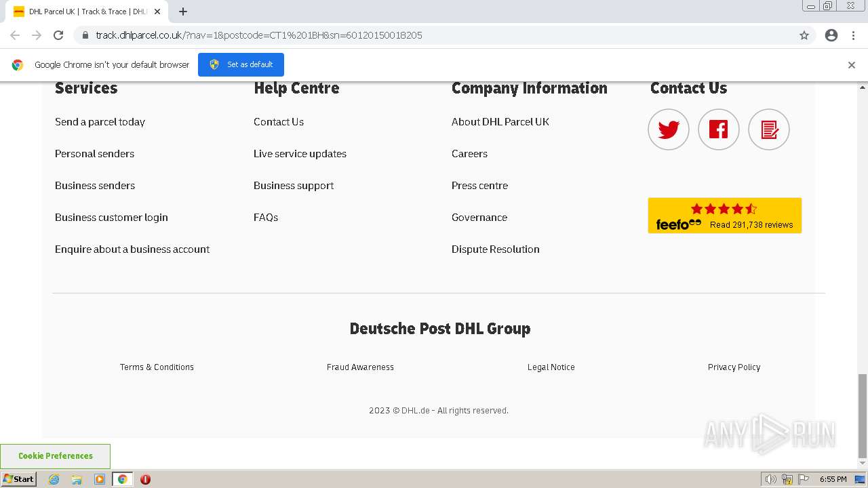Image resolution: width=868 pixels, height=488 pixels.
Task: Select the DHL Parcel UK browser tab
Action: [x=87, y=12]
